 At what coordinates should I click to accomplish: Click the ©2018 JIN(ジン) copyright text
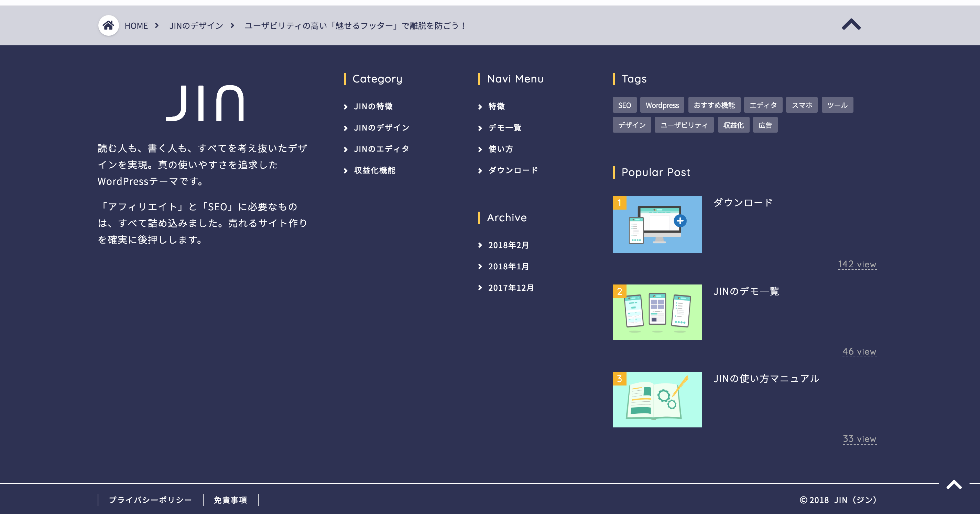tap(838, 500)
